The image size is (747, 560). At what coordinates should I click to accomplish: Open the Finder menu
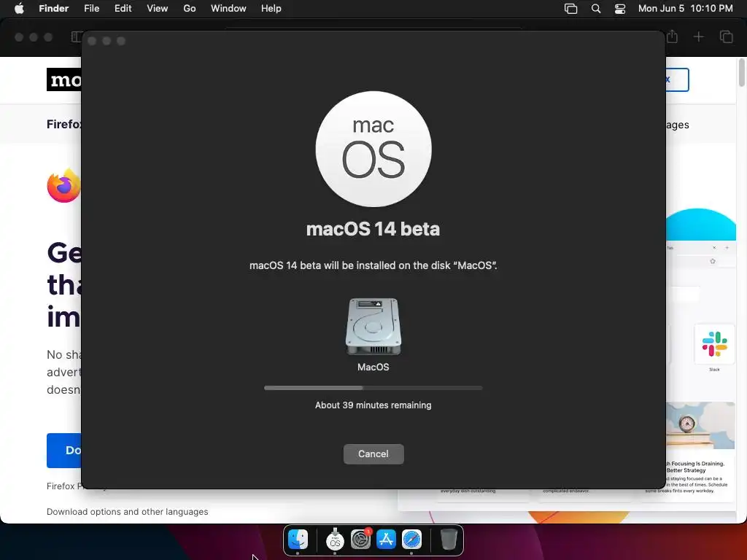pos(54,9)
